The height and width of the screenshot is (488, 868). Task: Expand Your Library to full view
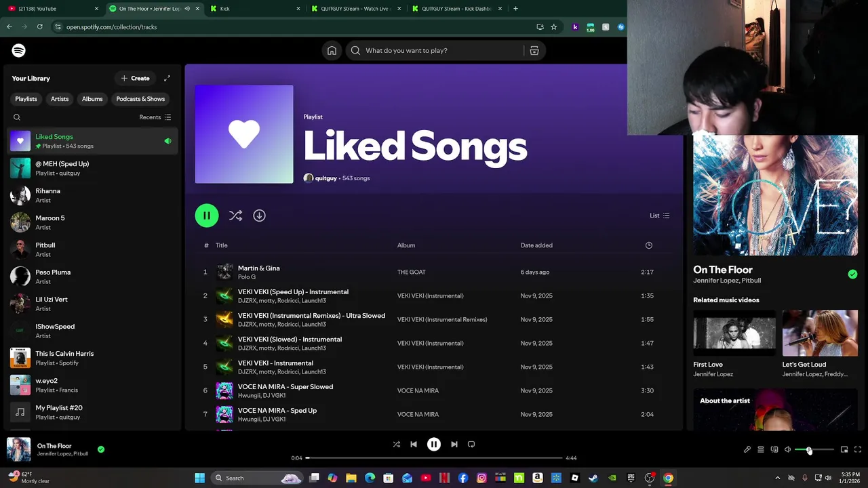point(167,79)
